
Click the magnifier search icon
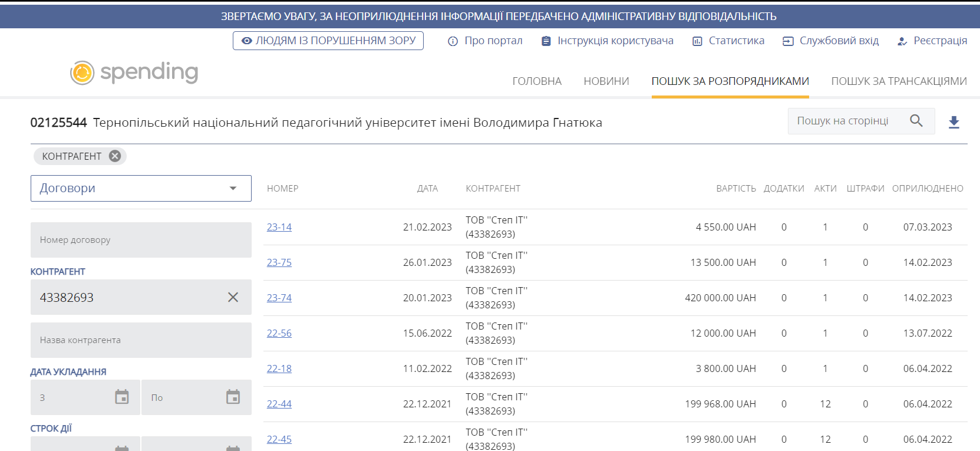(x=916, y=121)
